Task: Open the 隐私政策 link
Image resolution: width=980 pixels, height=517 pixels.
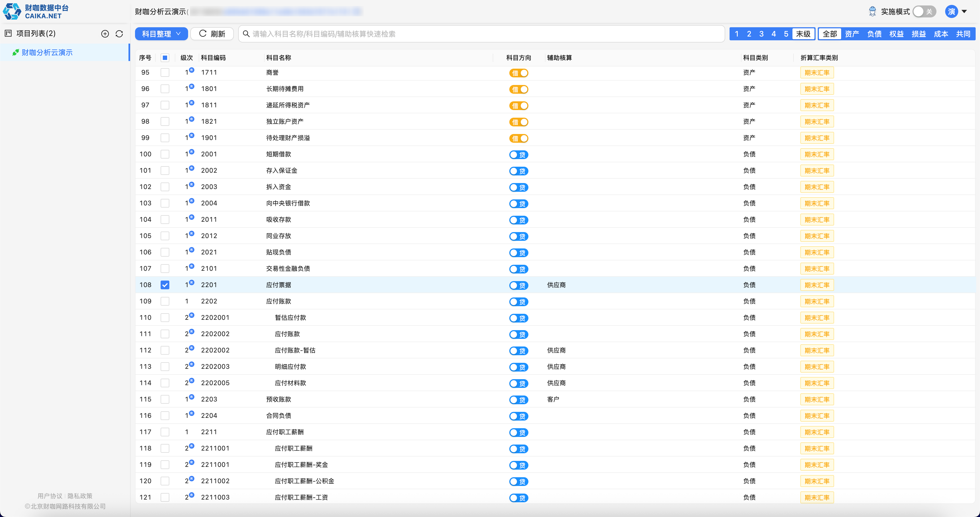Action: point(80,496)
